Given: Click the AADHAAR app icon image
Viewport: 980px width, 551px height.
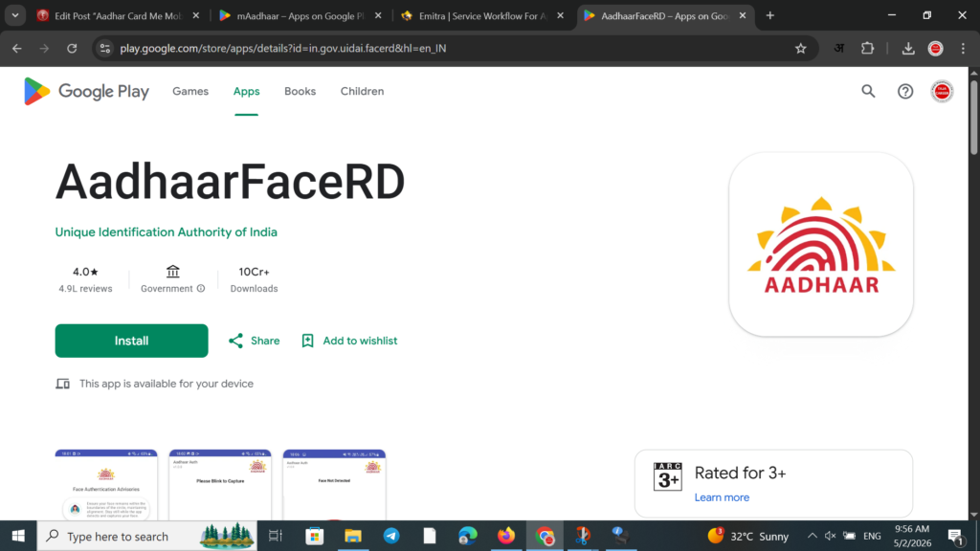Looking at the screenshot, I should point(820,244).
